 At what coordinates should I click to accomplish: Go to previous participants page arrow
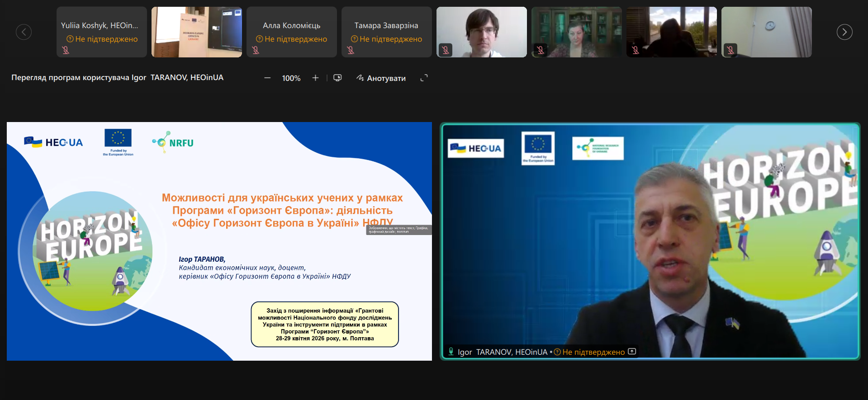tap(24, 32)
